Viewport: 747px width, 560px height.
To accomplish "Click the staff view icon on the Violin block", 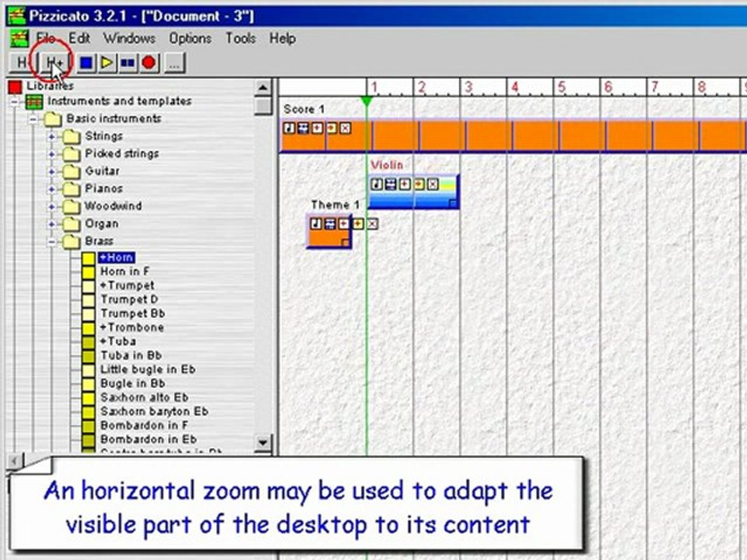I will pos(390,184).
